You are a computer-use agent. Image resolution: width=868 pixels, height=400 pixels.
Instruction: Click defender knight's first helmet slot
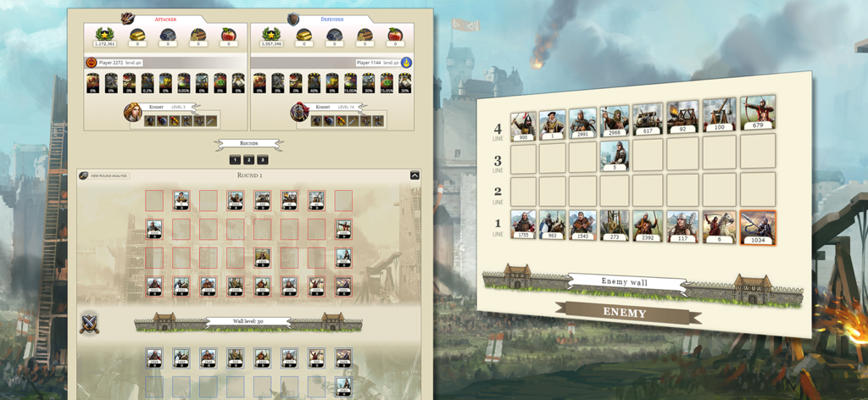pyautogui.click(x=317, y=120)
